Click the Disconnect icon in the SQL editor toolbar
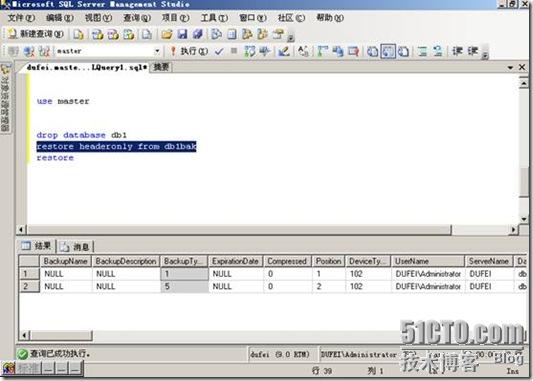Viewport: 533px width, 381px height. click(x=29, y=51)
